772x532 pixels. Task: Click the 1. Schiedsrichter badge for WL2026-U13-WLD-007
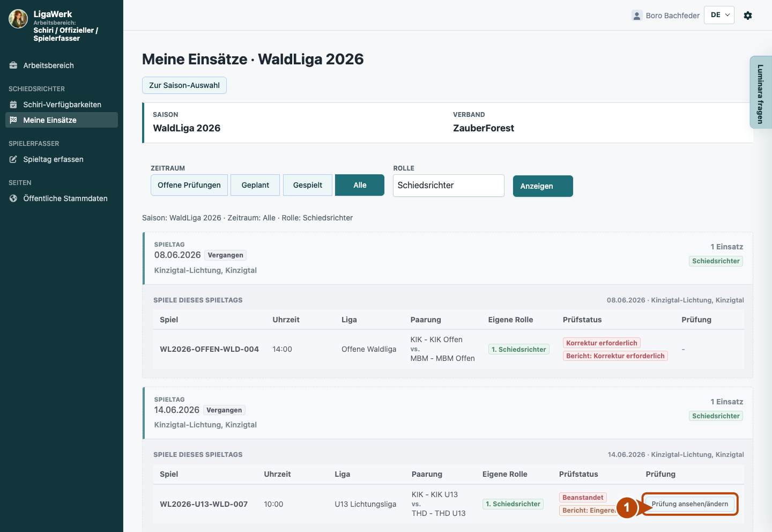pos(513,504)
